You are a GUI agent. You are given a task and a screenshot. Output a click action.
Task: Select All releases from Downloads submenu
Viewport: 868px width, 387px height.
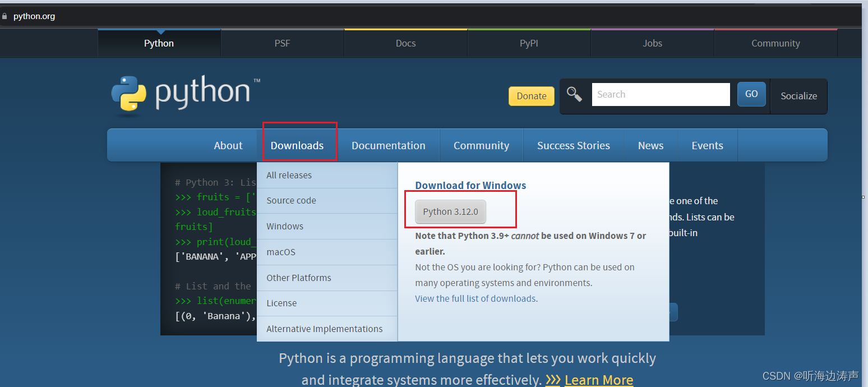(x=327, y=175)
